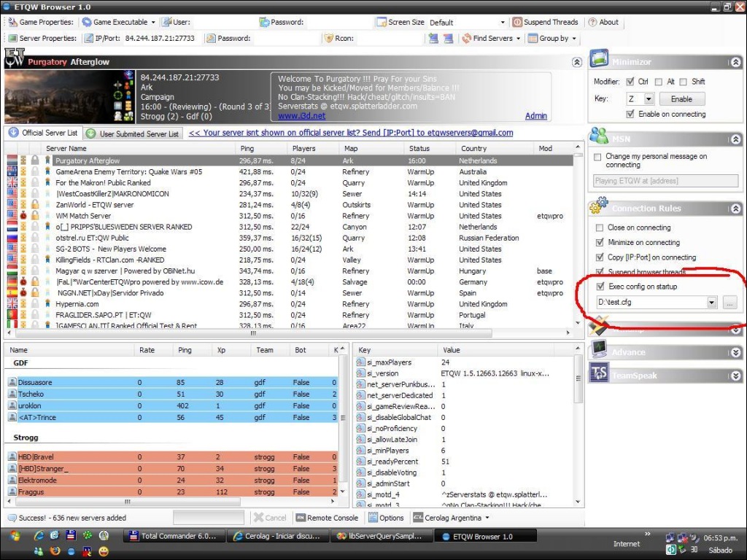Switch to the Official Server List tab
747x560 pixels.
(x=43, y=133)
